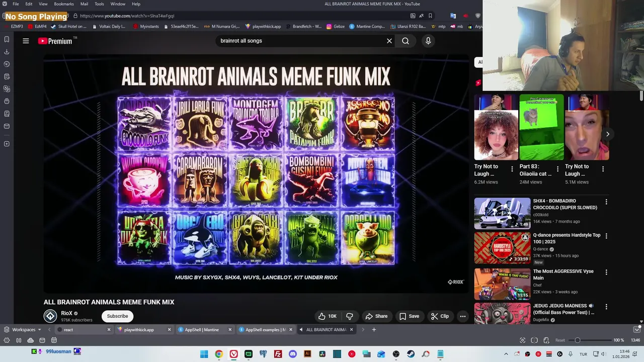Open Steam from the taskbar
The height and width of the screenshot is (362, 644).
[411, 354]
